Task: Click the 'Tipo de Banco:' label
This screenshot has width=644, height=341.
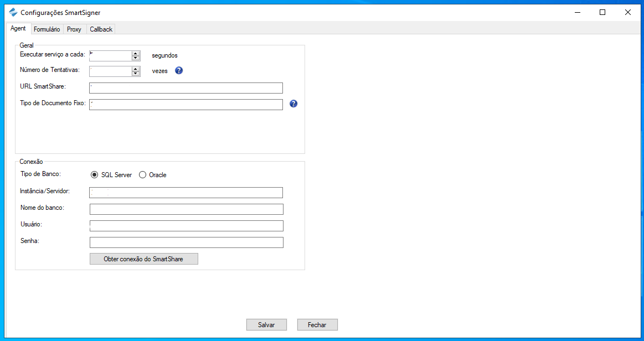Action: (x=40, y=174)
